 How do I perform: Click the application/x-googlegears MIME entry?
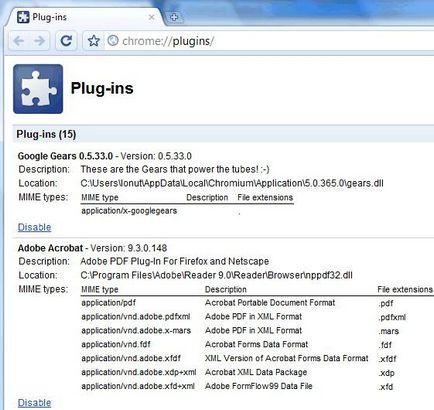(129, 211)
